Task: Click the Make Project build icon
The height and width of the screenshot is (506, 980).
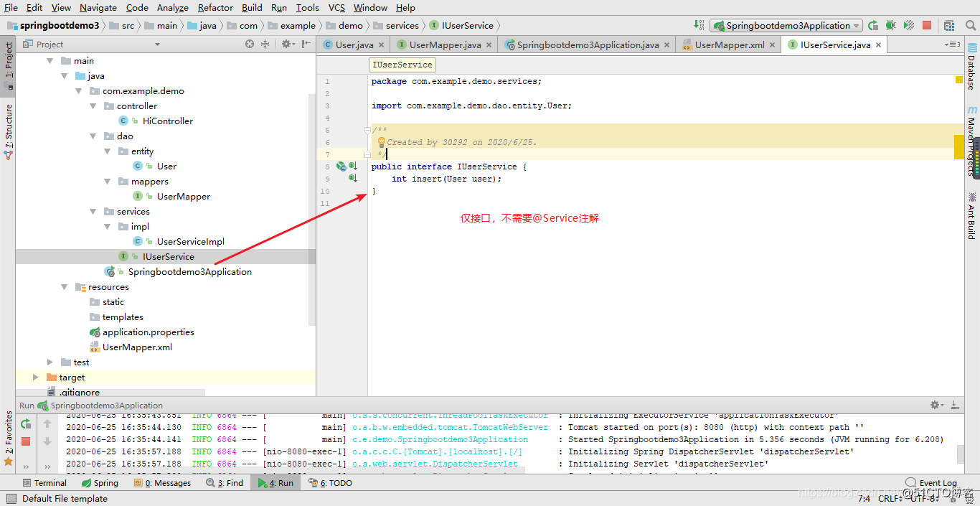Action: [699, 25]
